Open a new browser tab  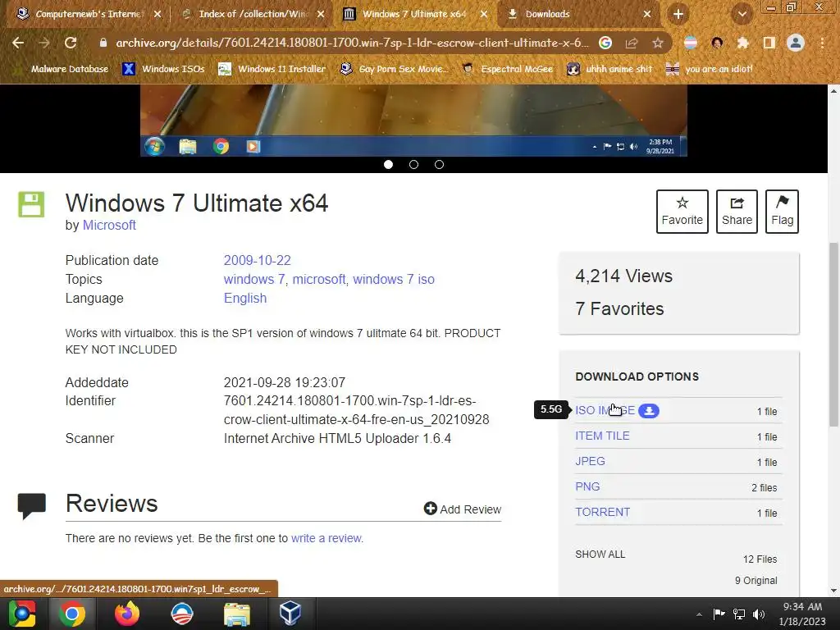(678, 15)
